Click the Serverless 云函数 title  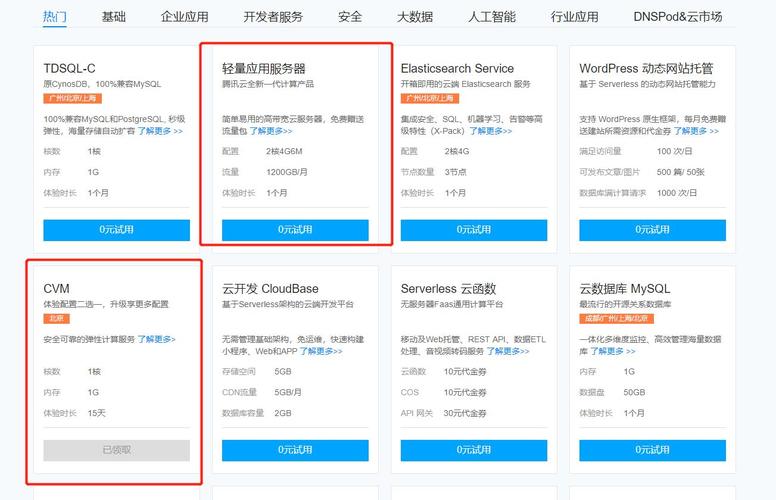448,289
